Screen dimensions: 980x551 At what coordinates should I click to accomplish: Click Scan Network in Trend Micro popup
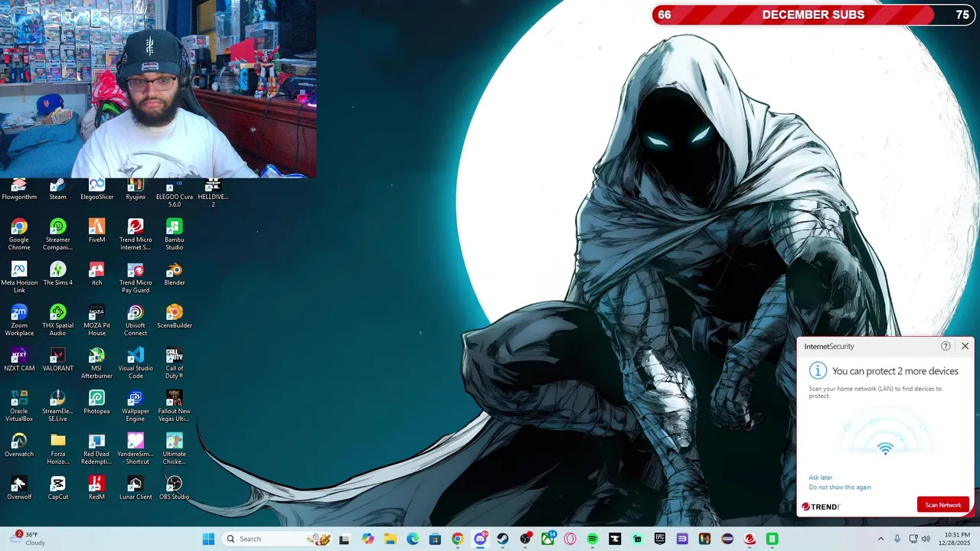(943, 505)
